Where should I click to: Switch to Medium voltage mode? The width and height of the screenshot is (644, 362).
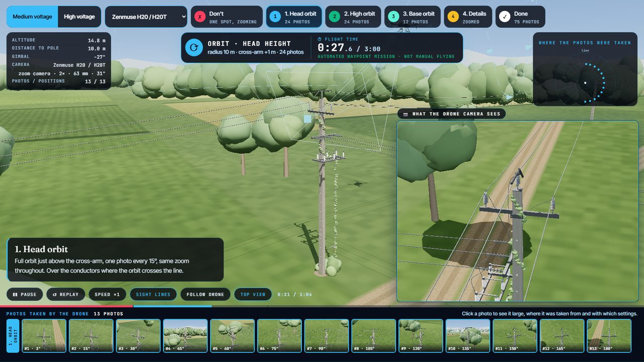[x=32, y=17]
